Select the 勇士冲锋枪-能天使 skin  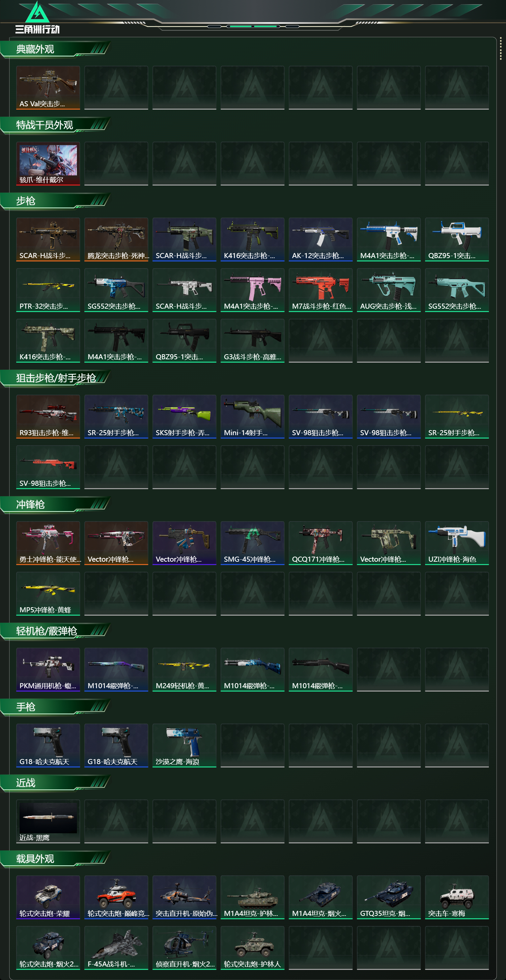48,543
